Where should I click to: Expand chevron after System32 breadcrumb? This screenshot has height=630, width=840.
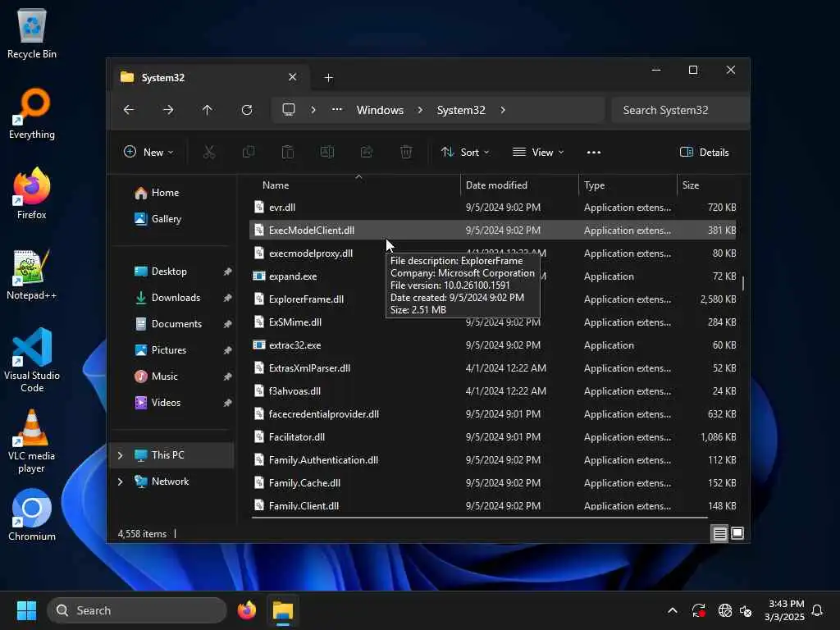503,110
